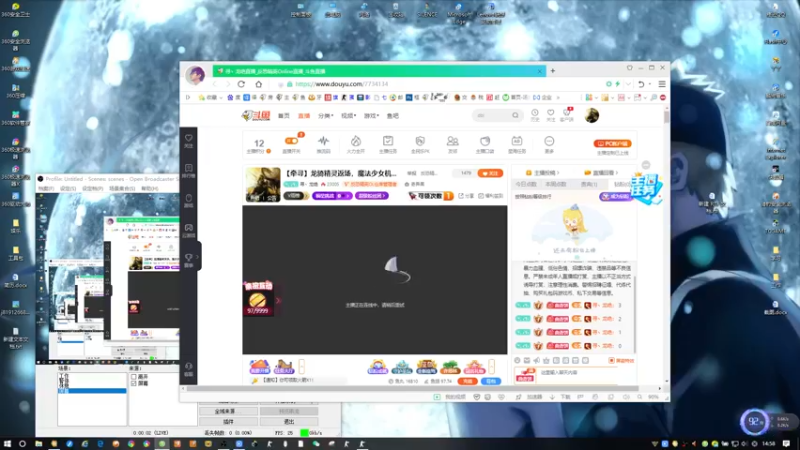The width and height of the screenshot is (800, 450).
Task: Toggle the checkbox next to the share link
Action: pyautogui.click(x=481, y=196)
